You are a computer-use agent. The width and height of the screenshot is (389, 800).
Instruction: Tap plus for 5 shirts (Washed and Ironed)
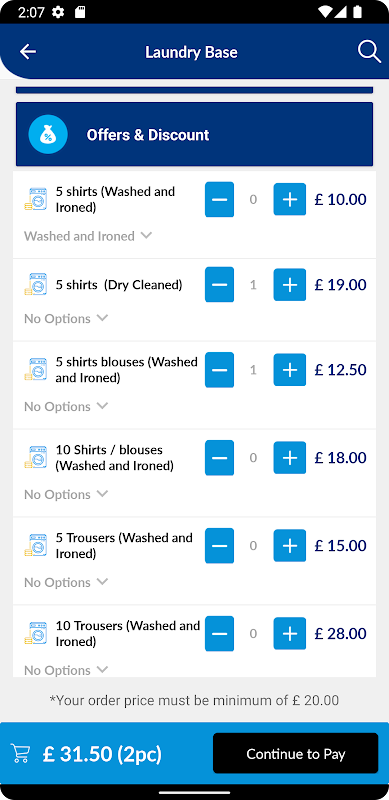pos(289,199)
